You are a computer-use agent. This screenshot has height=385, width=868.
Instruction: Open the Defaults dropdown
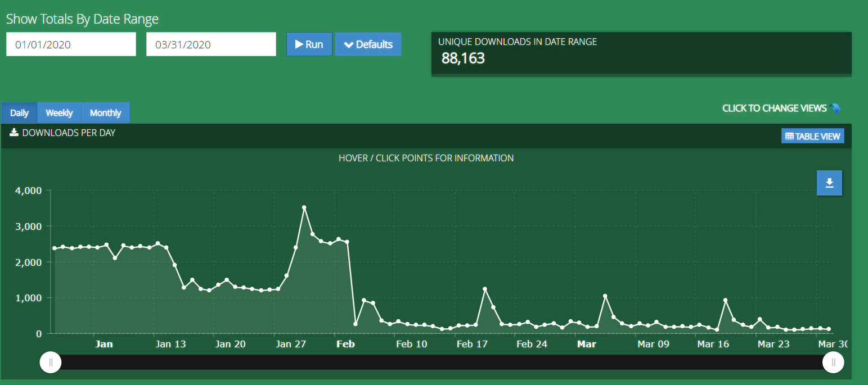(x=368, y=44)
